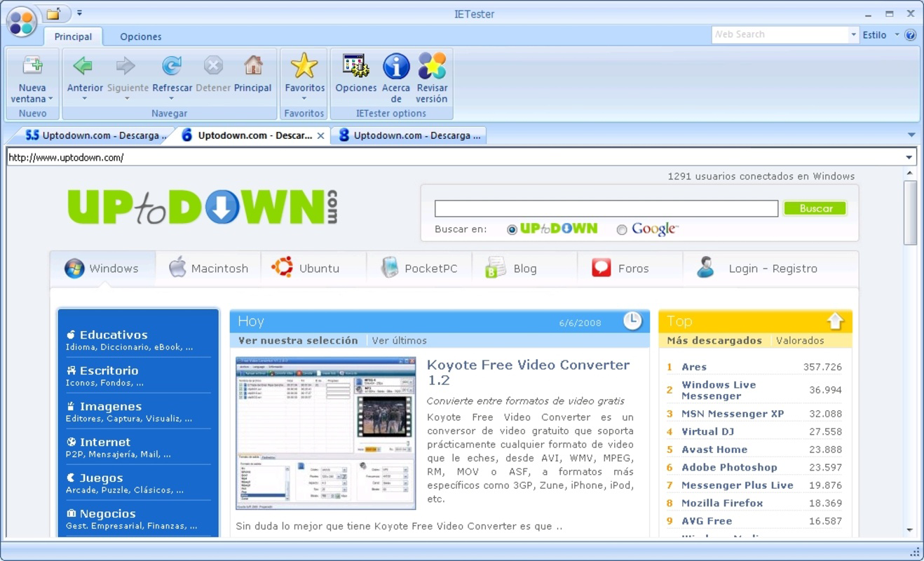Screen dimensions: 924x561
Task: Click the quick access folder icon
Action: [53, 13]
